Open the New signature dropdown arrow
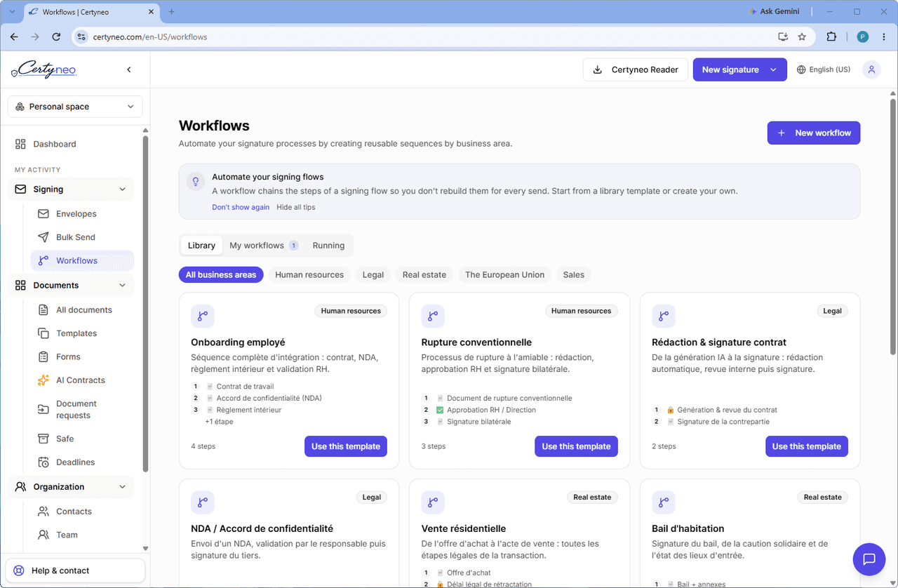The height and width of the screenshot is (588, 898). pos(774,69)
